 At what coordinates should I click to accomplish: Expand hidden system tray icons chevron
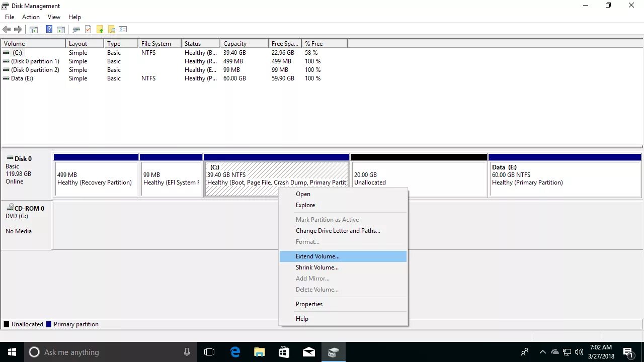click(x=542, y=352)
